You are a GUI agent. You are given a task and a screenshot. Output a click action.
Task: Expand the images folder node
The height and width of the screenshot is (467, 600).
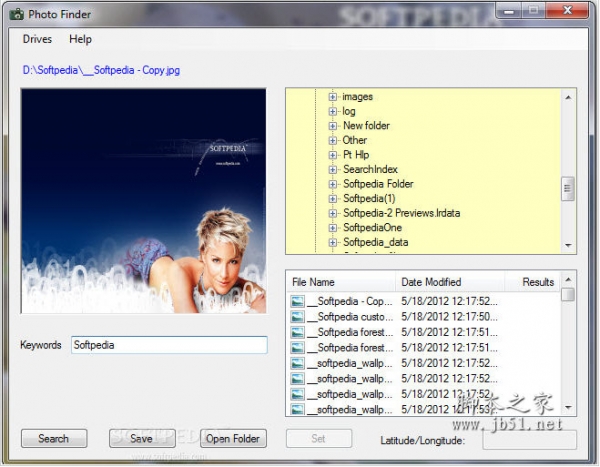[333, 97]
